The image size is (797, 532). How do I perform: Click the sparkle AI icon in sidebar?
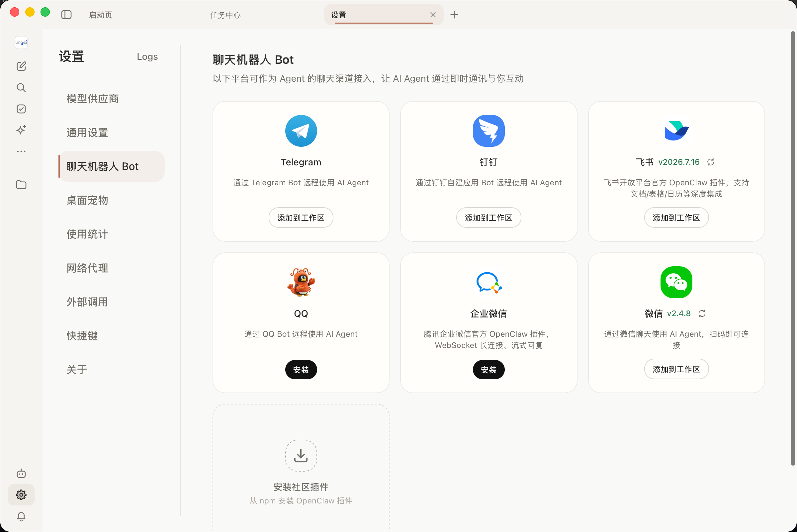21,130
